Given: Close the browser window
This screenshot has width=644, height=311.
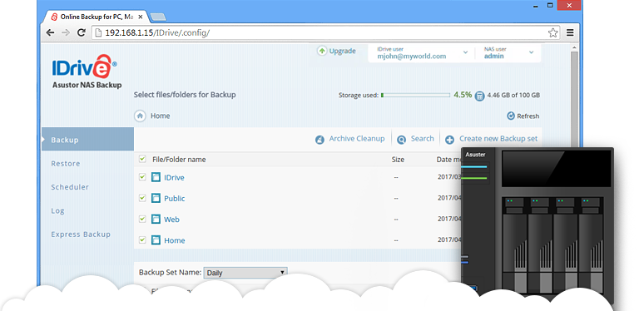Looking at the screenshot, I should pyautogui.click(x=569, y=5).
